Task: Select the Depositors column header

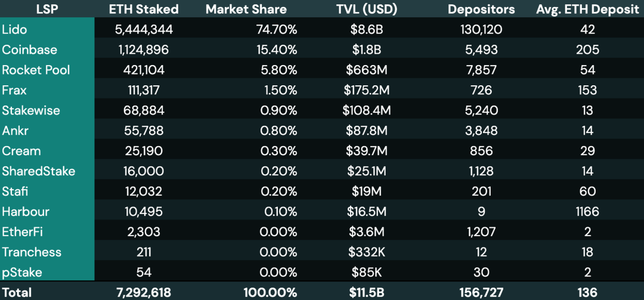Action: (481, 9)
